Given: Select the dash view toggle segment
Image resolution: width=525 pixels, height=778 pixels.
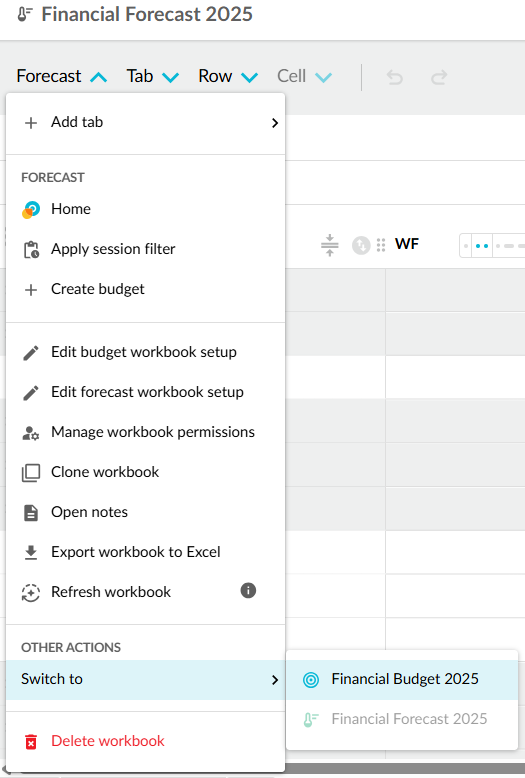Looking at the screenshot, I should (509, 246).
